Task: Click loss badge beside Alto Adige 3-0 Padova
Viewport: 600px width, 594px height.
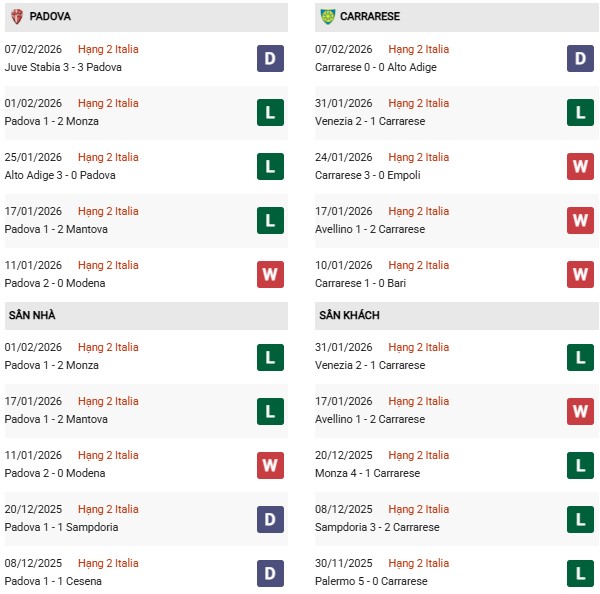Action: point(270,166)
